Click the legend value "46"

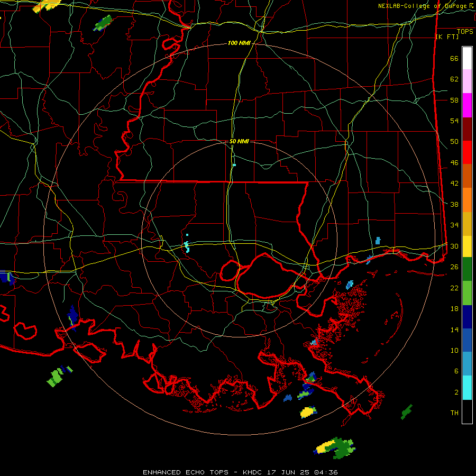(454, 163)
